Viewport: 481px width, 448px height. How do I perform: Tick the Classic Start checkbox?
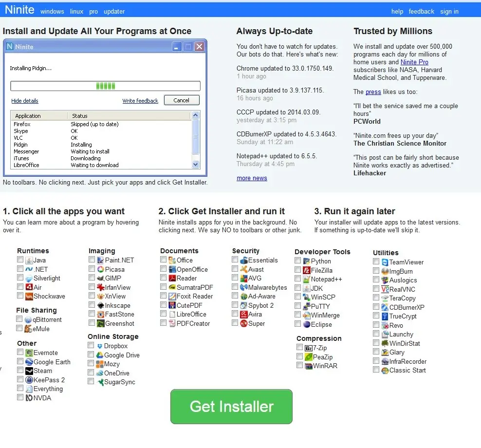pos(376,370)
